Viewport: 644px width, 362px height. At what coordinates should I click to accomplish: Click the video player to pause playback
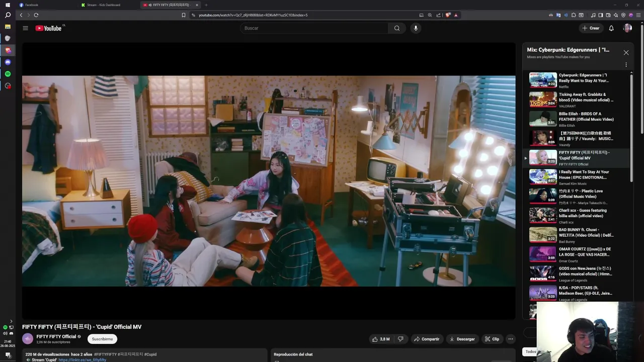point(269,181)
